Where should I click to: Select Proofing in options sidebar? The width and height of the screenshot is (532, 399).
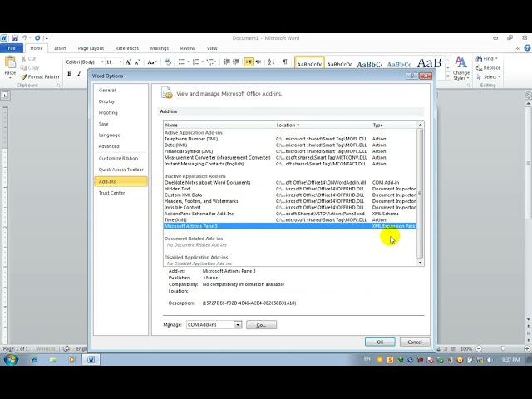click(108, 113)
